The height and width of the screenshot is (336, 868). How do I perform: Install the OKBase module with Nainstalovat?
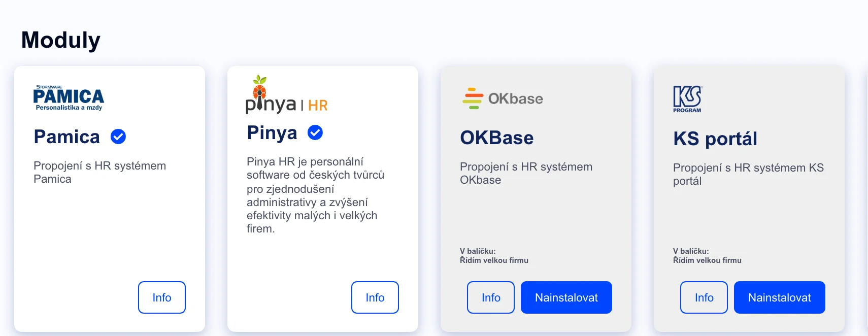[x=566, y=297]
